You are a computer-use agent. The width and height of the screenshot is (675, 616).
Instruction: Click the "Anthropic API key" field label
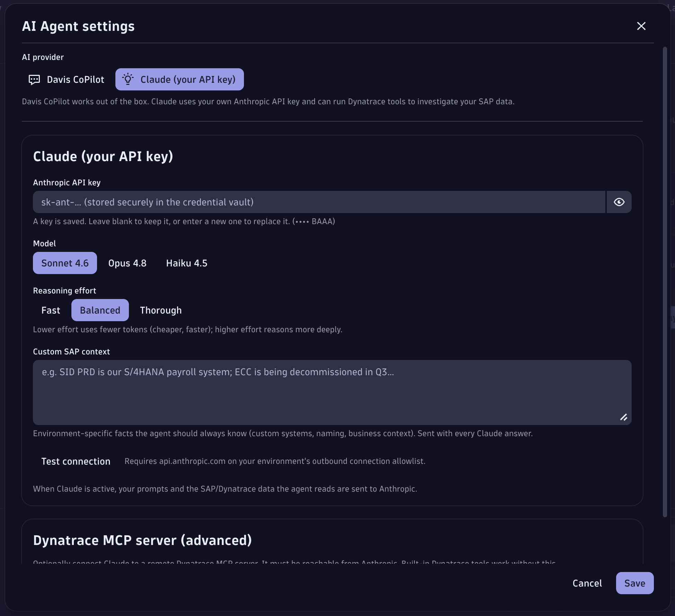tap(67, 183)
